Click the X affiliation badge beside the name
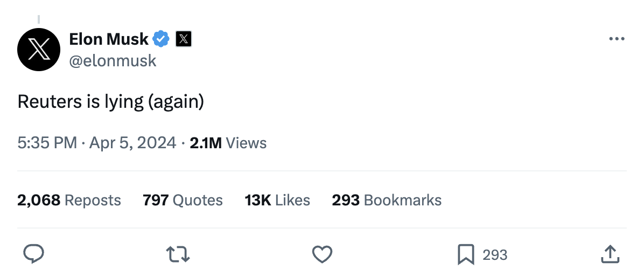Screen dimensions: 644x276 (184, 39)
